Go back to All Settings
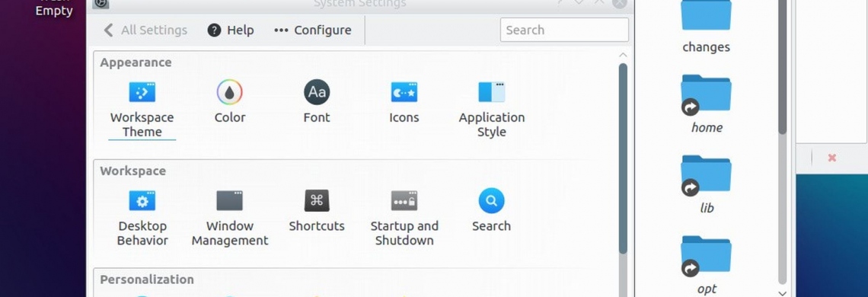The width and height of the screenshot is (868, 297). pos(145,30)
